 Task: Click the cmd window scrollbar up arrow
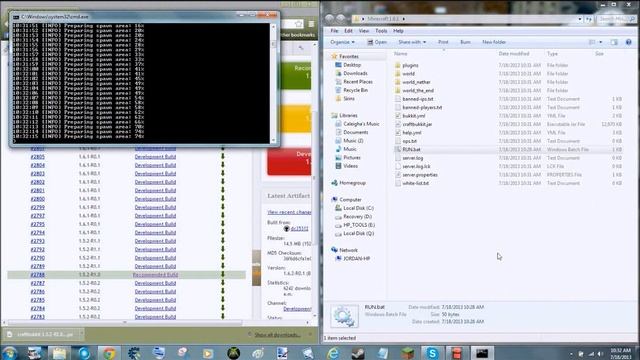pyautogui.click(x=273, y=27)
